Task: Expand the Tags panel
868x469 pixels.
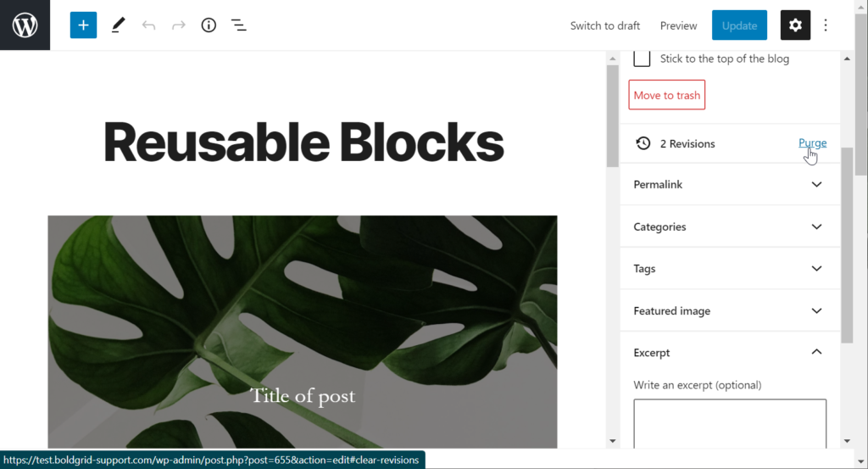Action: [x=731, y=269]
